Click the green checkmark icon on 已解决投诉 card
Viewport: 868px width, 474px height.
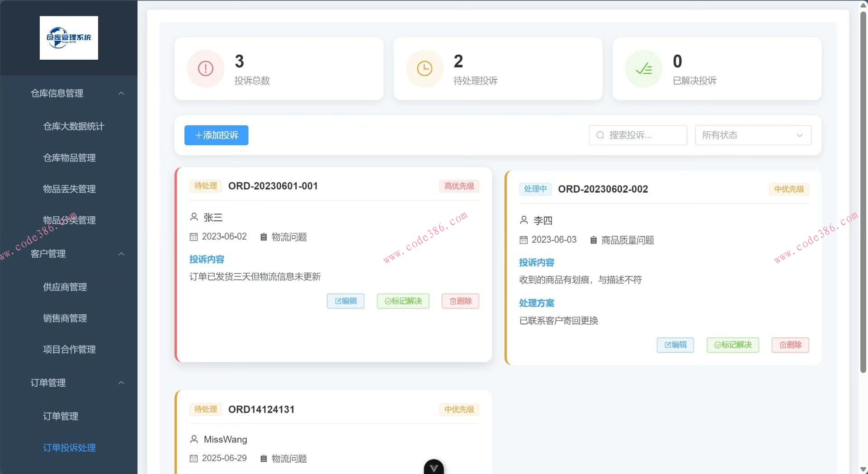[644, 68]
